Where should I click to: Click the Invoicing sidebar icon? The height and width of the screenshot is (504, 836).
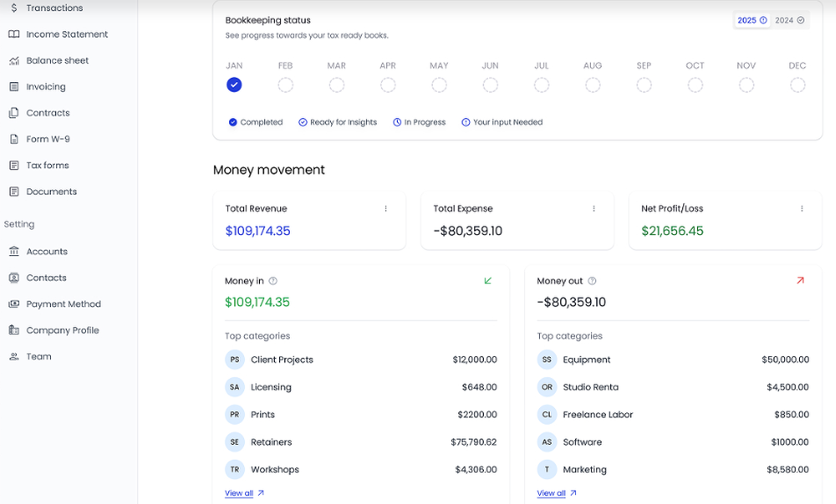pyautogui.click(x=14, y=86)
